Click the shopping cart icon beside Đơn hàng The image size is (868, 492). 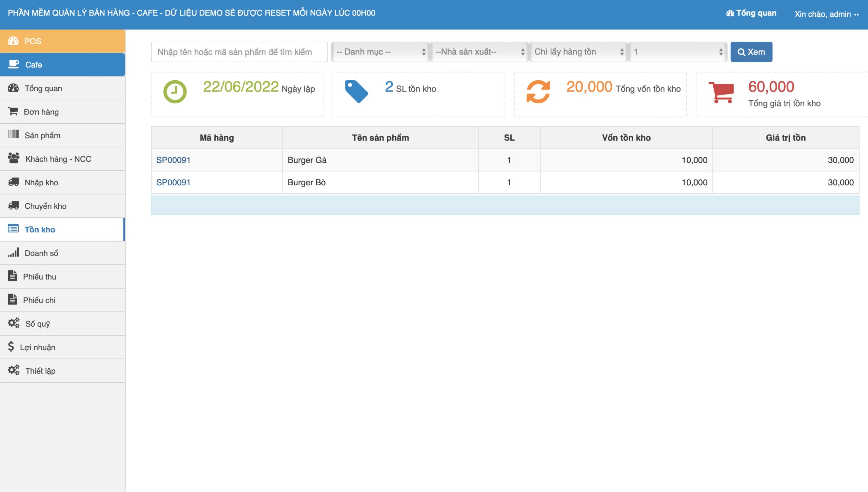click(13, 111)
